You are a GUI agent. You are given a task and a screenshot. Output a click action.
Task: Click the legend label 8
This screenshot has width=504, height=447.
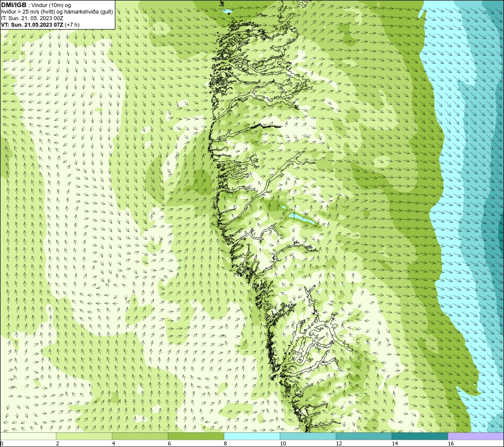[x=225, y=443]
